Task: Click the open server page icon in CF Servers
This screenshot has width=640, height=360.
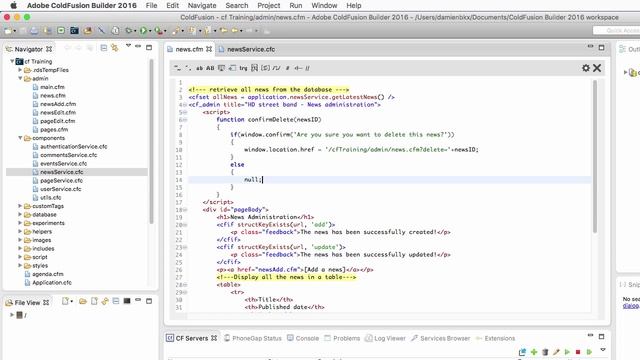Action: click(522, 352)
